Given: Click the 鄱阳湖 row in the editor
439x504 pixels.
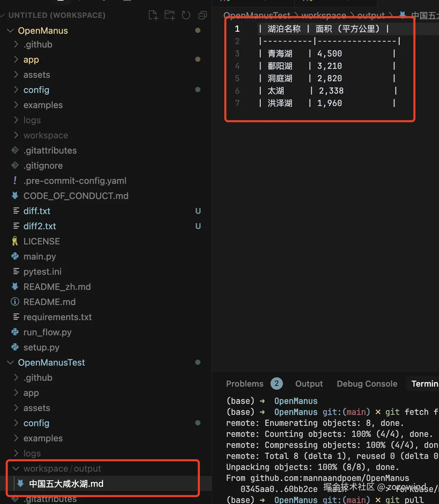Looking at the screenshot, I should [327, 66].
